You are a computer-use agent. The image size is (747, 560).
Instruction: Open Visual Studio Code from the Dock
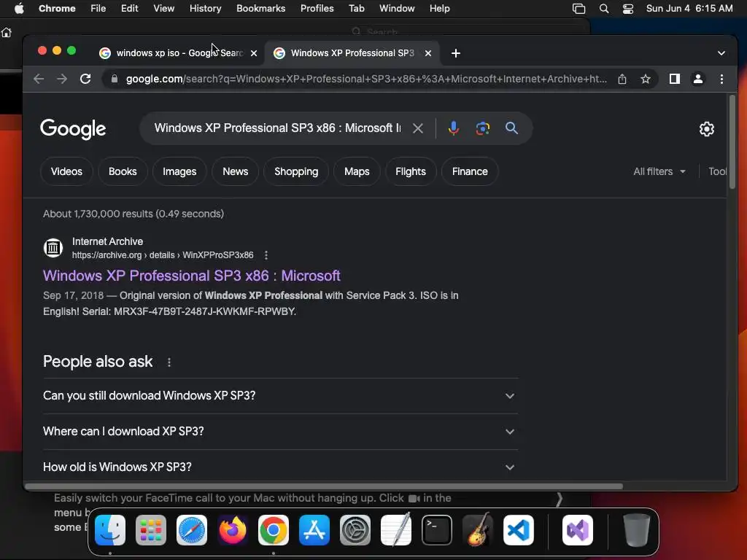tap(519, 530)
